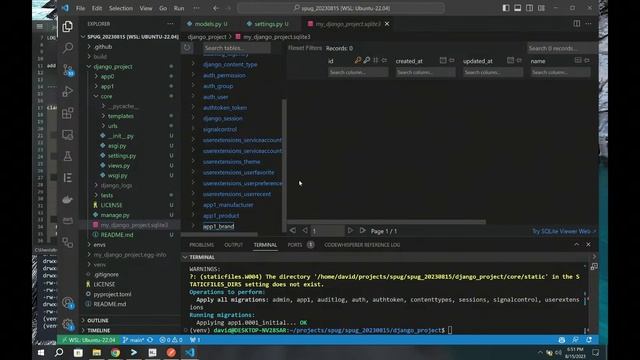Go to the previous page of records
This screenshot has height=360, width=640.
click(305, 231)
